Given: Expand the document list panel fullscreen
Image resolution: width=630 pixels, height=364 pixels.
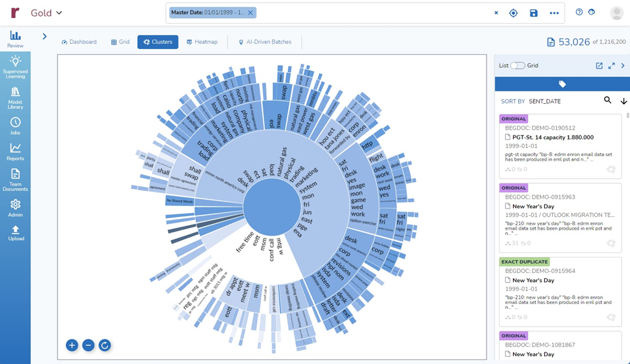Looking at the screenshot, I should [x=611, y=65].
